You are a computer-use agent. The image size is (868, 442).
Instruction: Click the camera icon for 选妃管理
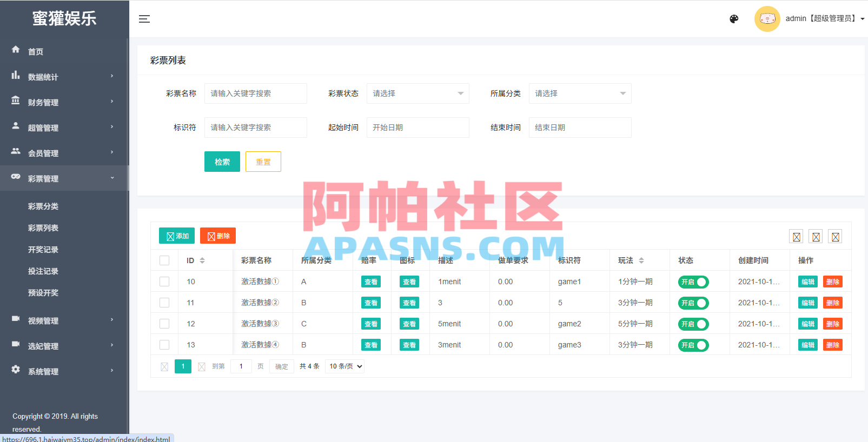(x=16, y=344)
